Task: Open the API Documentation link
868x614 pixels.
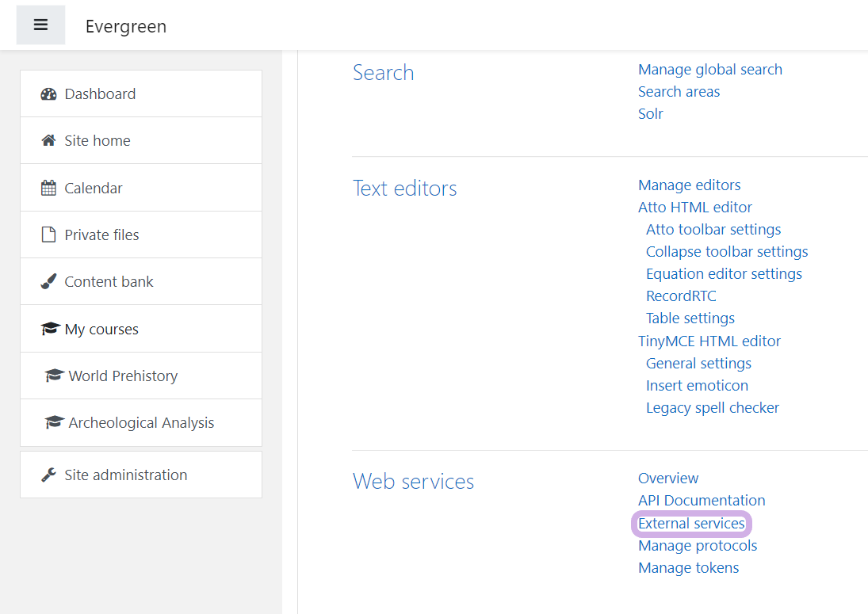Action: pyautogui.click(x=702, y=501)
